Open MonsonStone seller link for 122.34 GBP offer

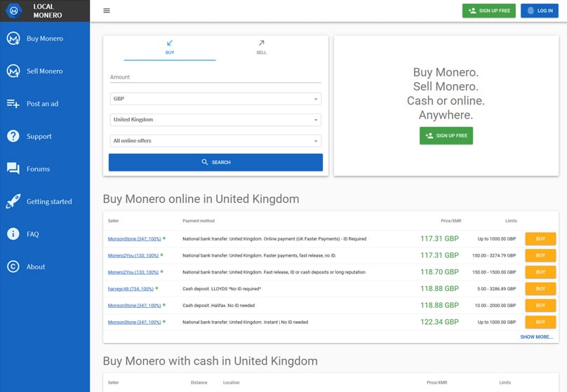click(x=134, y=322)
